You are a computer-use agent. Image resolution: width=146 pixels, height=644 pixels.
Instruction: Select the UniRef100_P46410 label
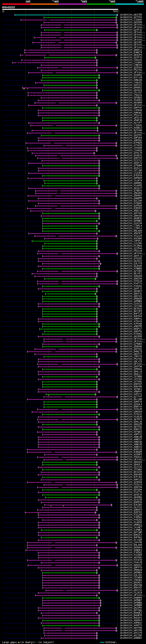[131, 457]
